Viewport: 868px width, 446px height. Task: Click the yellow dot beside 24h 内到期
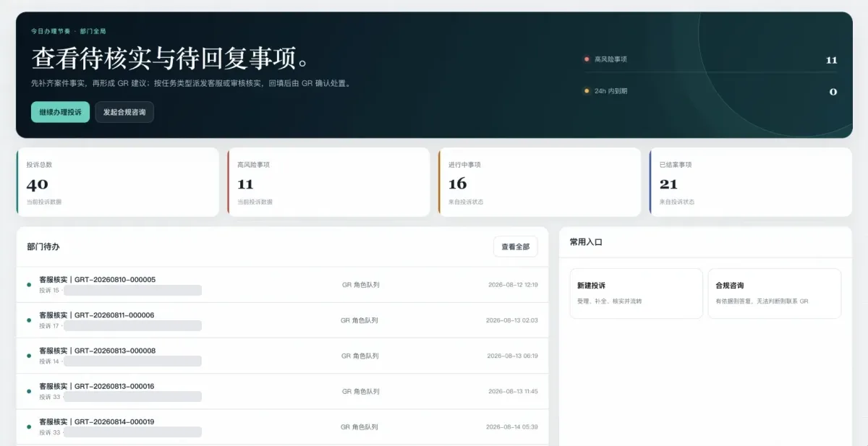(x=587, y=91)
